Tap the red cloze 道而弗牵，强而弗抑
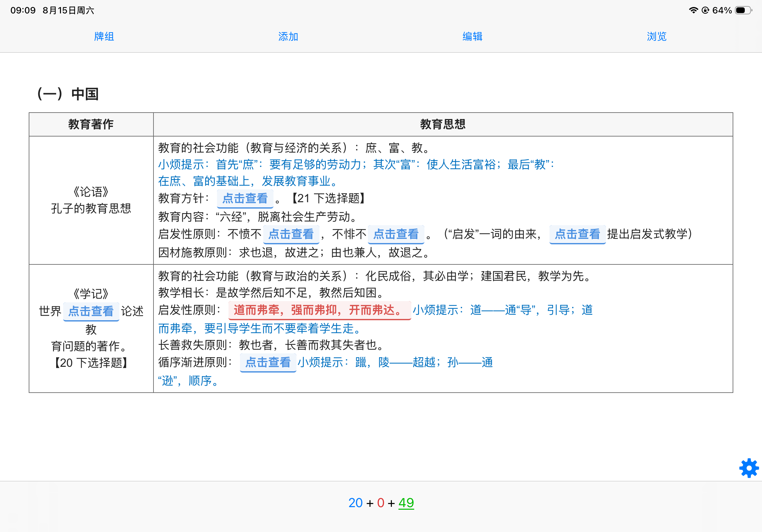762x532 pixels. click(x=320, y=310)
